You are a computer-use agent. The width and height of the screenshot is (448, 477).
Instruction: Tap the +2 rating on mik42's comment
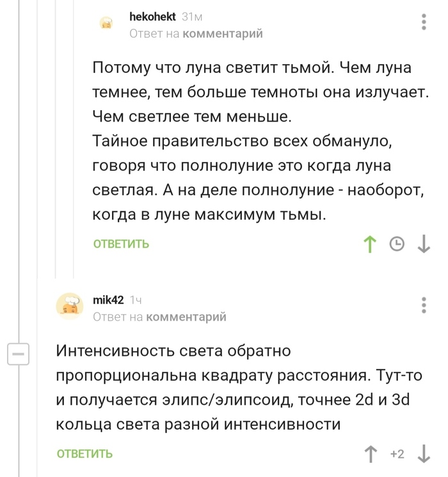[x=397, y=454]
